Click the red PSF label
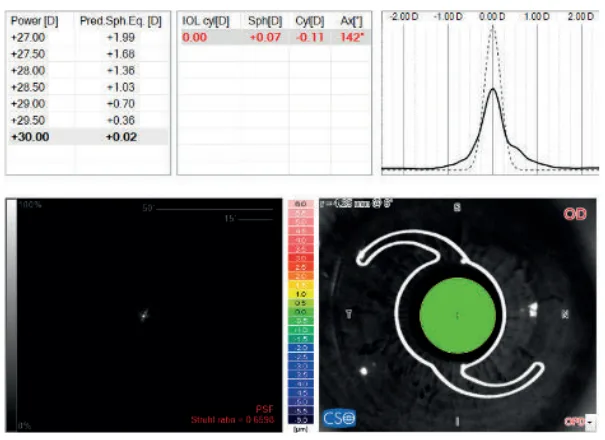Screen dimensions: 605x440 (x=265, y=409)
